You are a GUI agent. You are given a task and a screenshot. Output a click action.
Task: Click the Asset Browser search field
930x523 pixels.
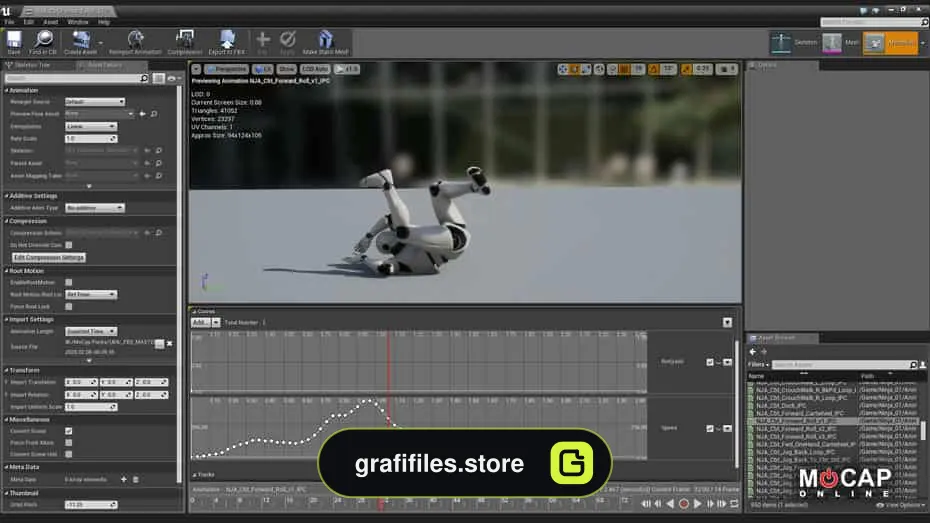click(x=844, y=365)
